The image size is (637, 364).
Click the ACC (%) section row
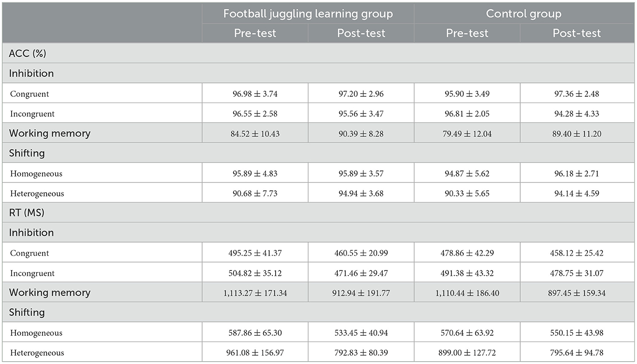coord(318,53)
